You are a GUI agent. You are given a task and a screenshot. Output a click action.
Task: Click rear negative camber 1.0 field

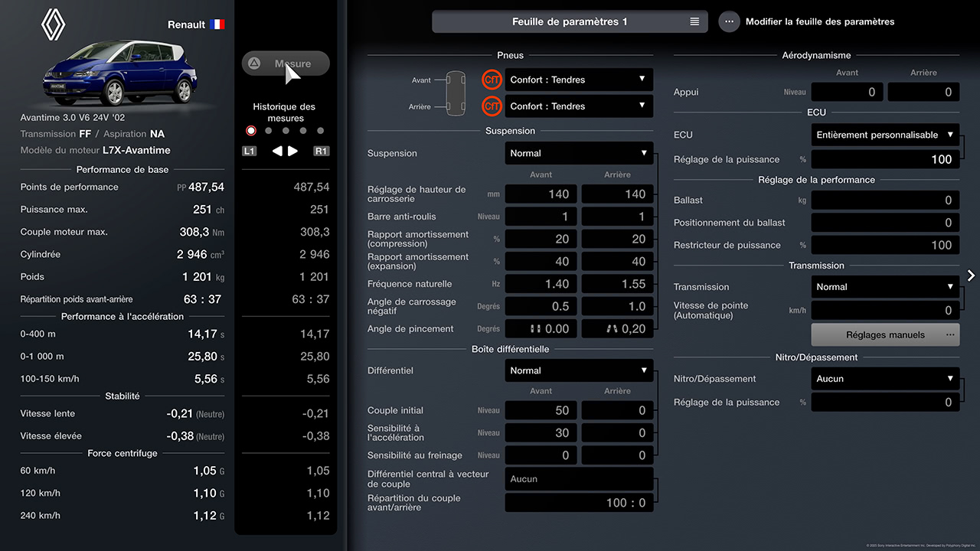point(617,306)
